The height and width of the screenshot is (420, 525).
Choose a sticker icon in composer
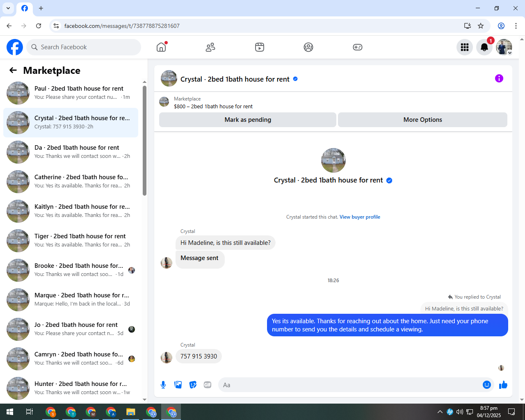[193, 385]
